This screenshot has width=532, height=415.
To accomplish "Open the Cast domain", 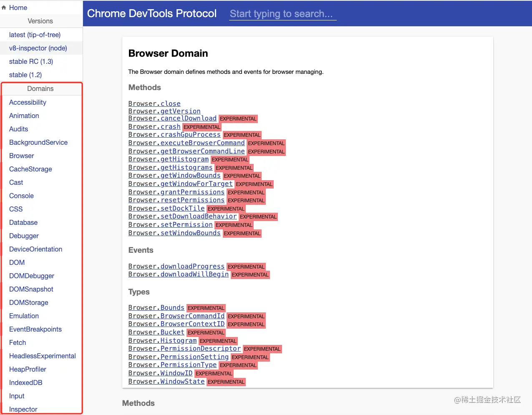I will coord(16,182).
